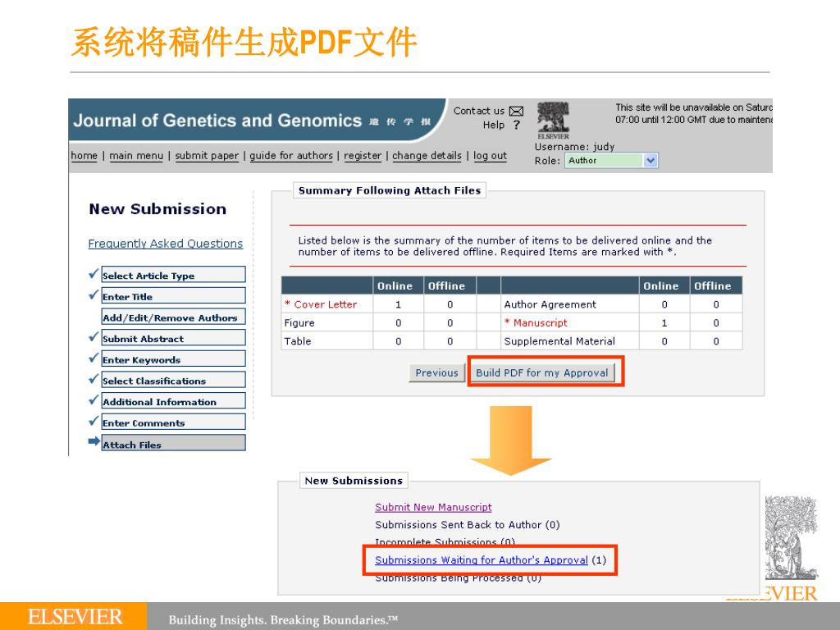
Task: Select the Select Article Type step
Action: [173, 275]
